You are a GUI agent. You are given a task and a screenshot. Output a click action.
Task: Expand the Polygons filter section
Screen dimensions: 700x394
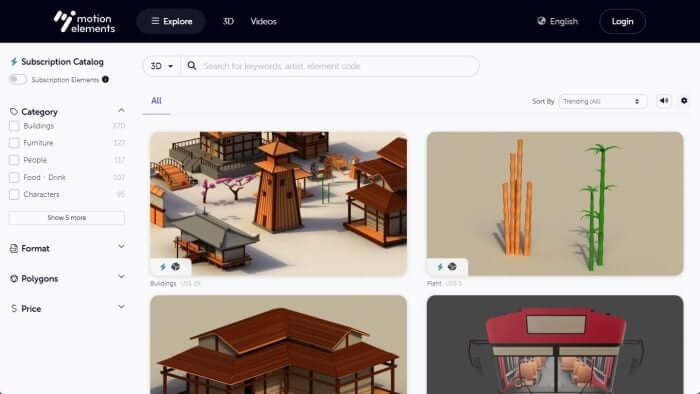67,278
